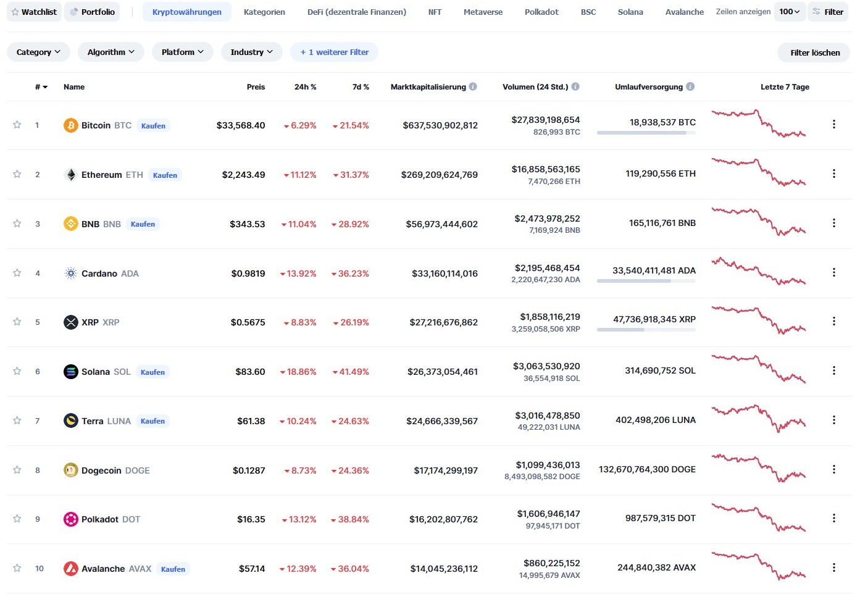Click the Dogecoin logo icon
The image size is (868, 594).
tap(71, 471)
